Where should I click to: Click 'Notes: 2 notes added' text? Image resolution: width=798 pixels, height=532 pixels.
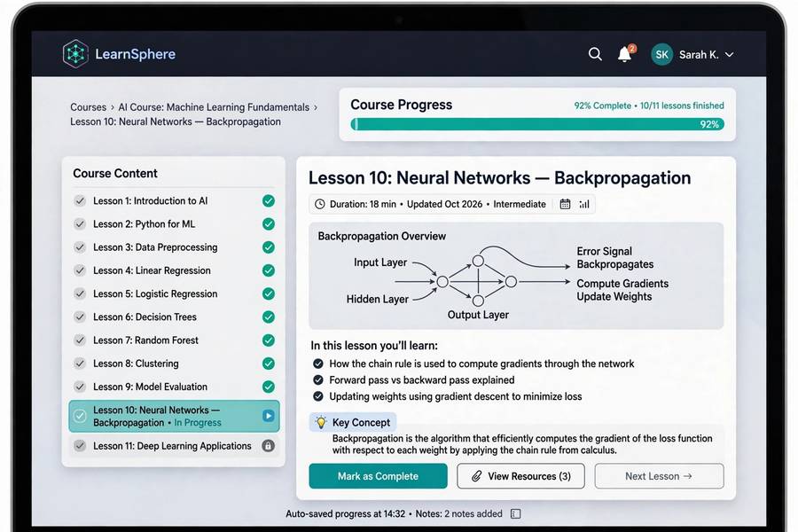click(459, 513)
